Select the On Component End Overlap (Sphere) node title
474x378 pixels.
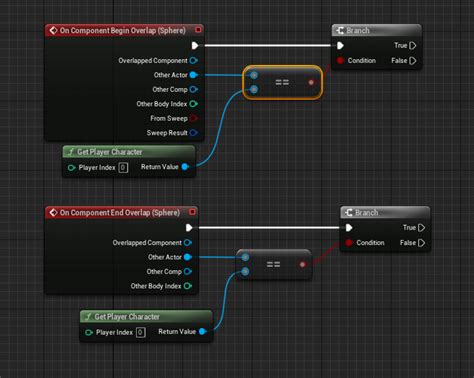pos(120,212)
